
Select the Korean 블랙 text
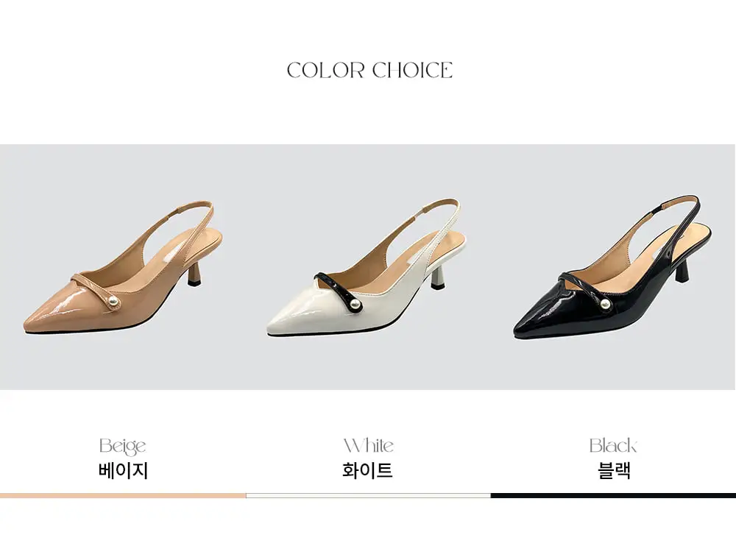[x=614, y=470]
